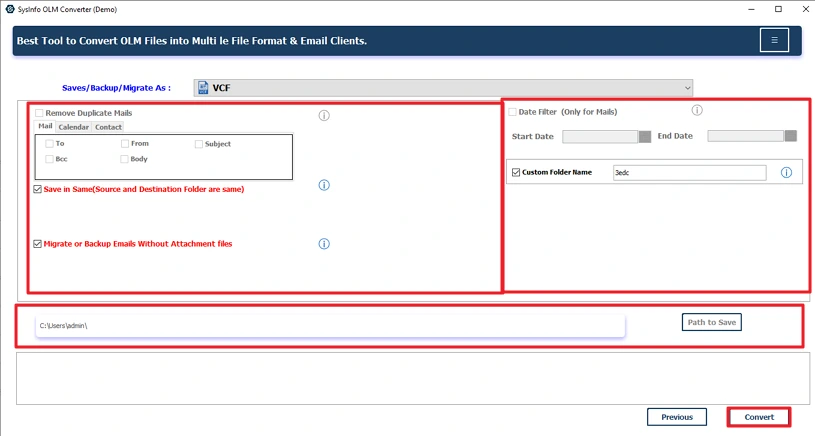Uncheck Custom Folder Name checkbox

(516, 172)
